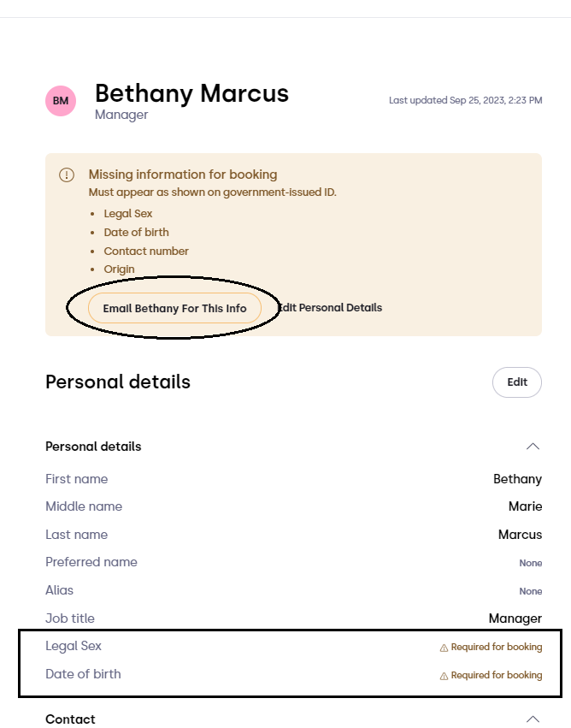This screenshot has width=571, height=728.
Task: Click the Preferred name None value
Action: pos(531,563)
